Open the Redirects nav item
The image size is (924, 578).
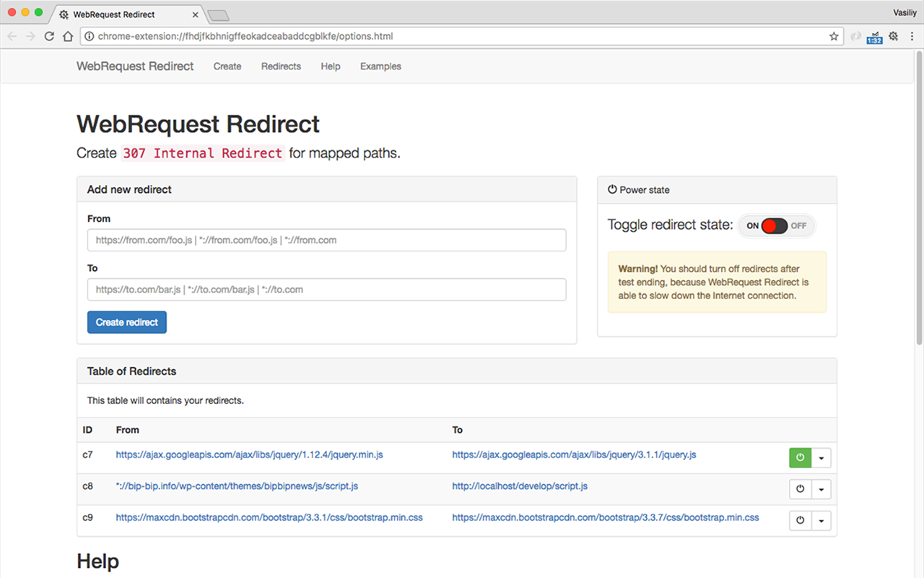[281, 66]
